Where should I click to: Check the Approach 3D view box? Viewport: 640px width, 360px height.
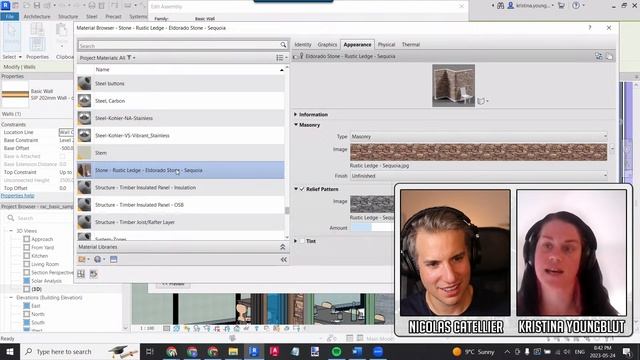point(27,239)
